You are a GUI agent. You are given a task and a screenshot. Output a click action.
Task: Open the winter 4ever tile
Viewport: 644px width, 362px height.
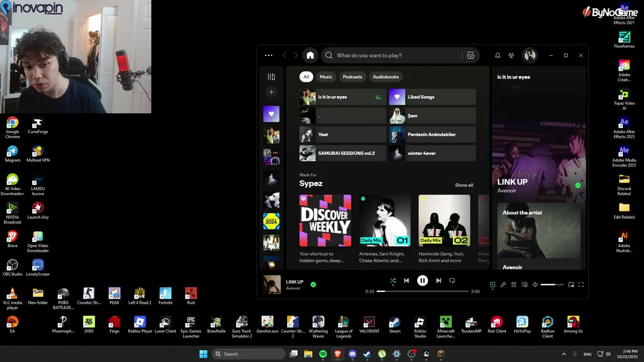click(x=432, y=153)
